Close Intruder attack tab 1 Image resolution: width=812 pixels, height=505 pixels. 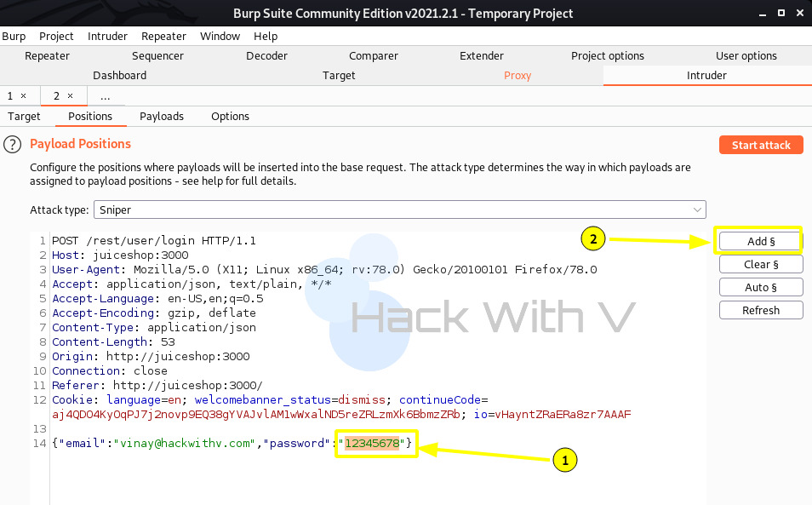(23, 96)
